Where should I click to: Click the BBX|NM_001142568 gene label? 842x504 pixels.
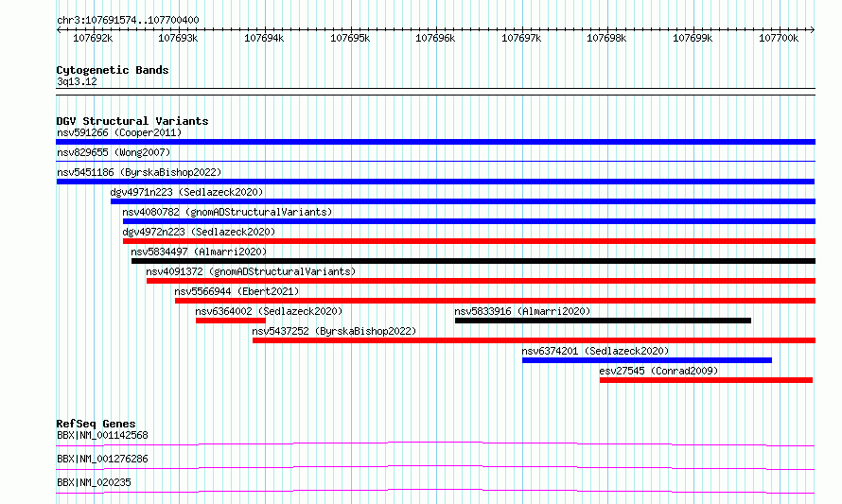click(x=102, y=435)
